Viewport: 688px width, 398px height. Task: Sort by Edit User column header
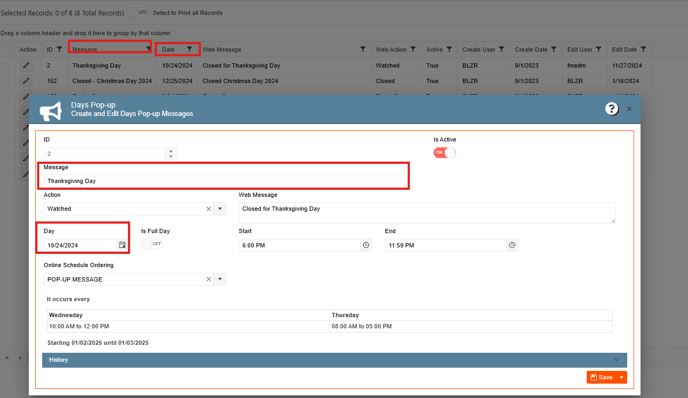[580, 49]
